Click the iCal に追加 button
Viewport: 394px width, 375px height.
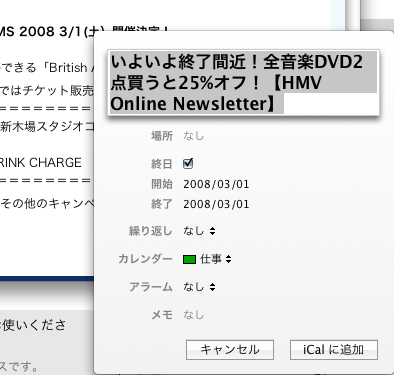(334, 350)
